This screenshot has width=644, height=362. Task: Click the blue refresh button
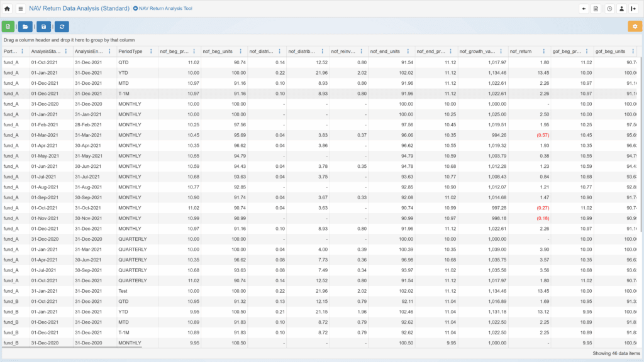[x=62, y=26]
